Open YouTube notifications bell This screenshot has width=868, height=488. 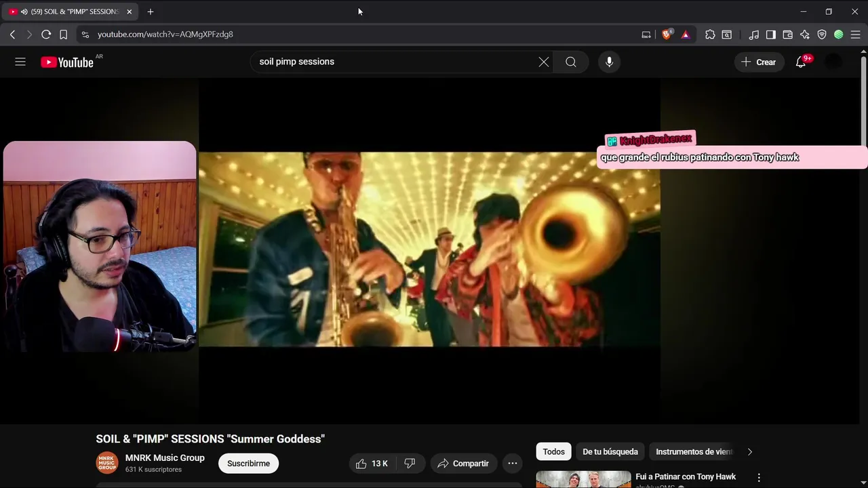tap(801, 62)
